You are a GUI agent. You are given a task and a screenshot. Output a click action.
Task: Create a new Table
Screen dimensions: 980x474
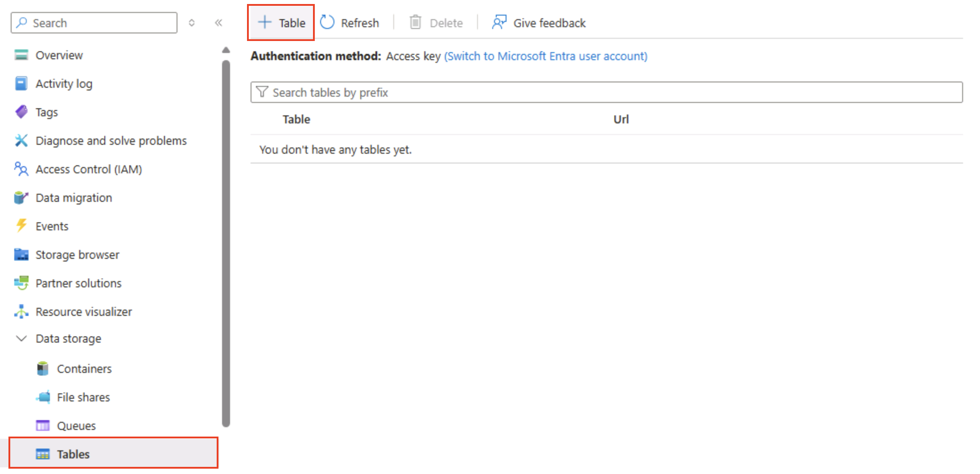281,22
